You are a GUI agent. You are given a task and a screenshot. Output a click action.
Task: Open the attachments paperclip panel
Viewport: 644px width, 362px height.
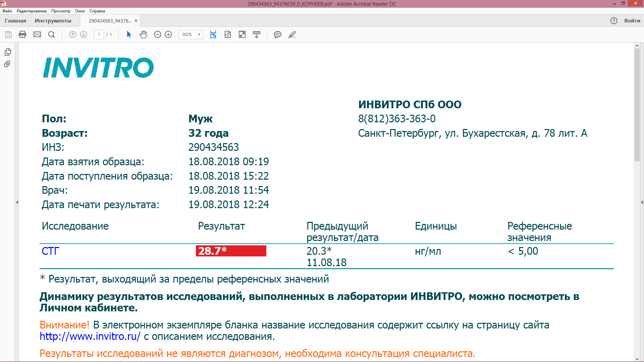pos(7,64)
